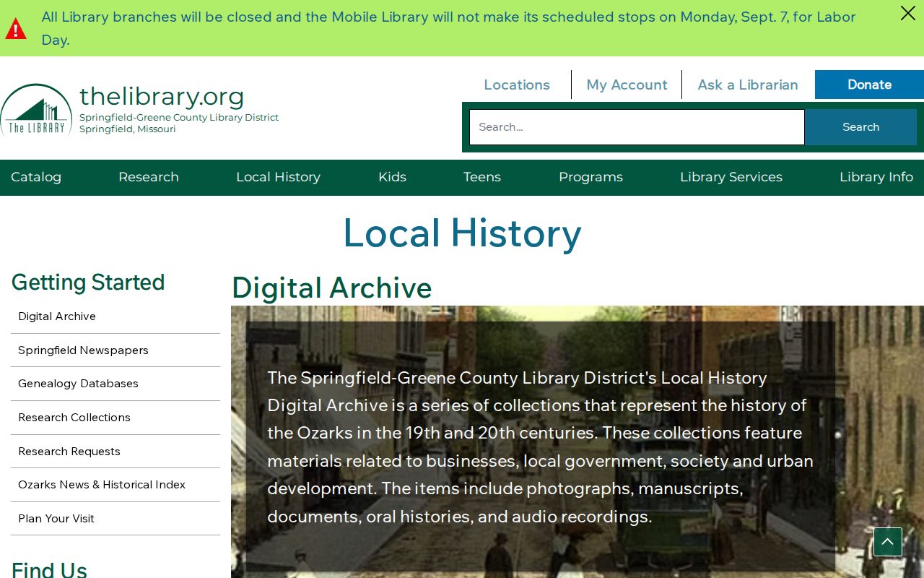The image size is (924, 578).
Task: Open the Local History menu
Action: (x=278, y=177)
